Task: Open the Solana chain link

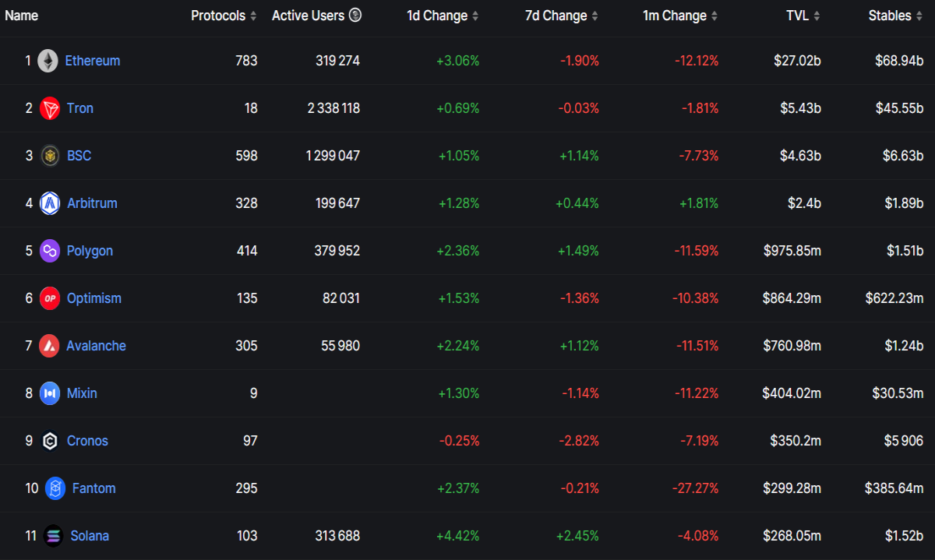Action: 90,536
